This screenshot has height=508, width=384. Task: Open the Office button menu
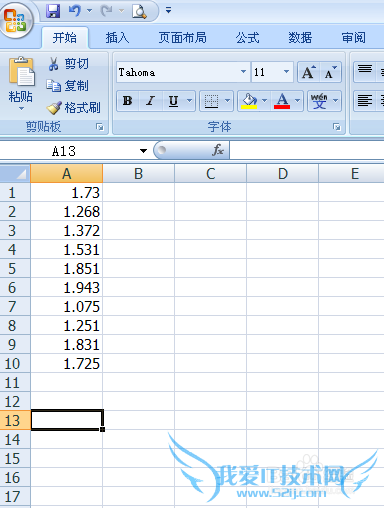point(17,20)
